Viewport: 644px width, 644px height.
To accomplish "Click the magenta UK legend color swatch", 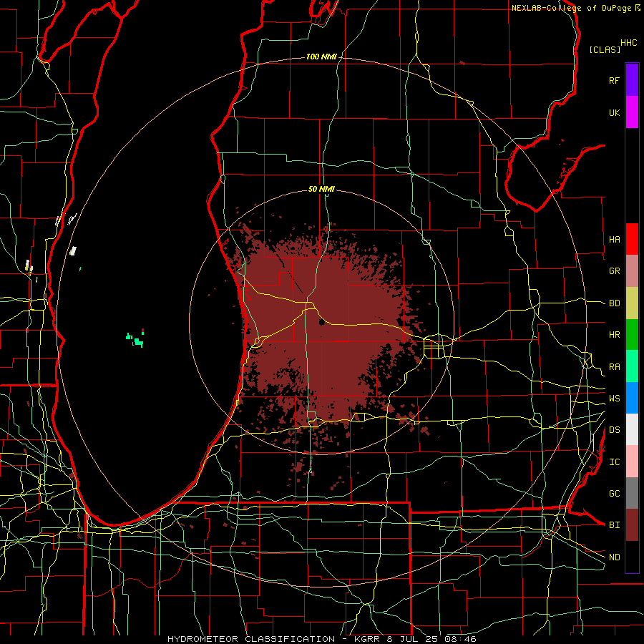I will coord(632,112).
